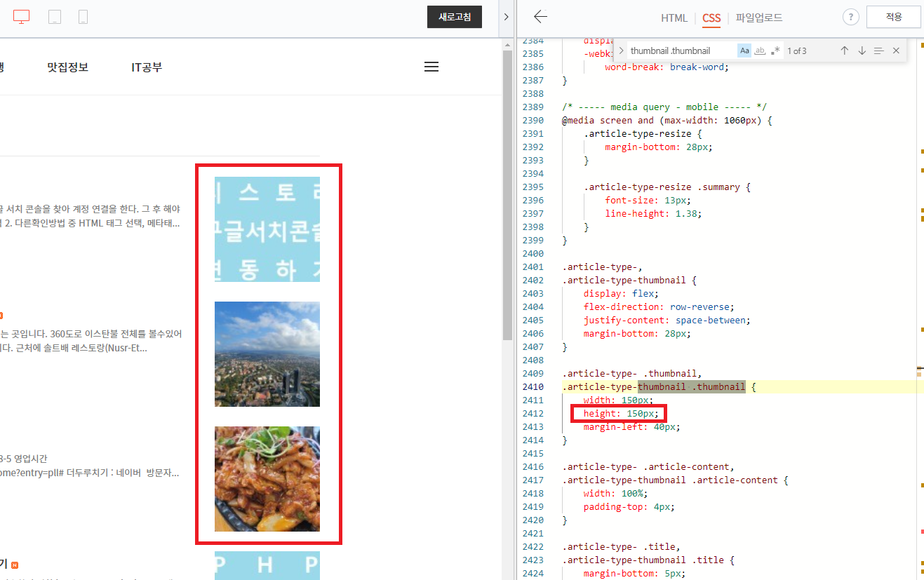Viewport: 924px width, 580px height.
Task: Toggle Find in Selection icon
Action: click(x=879, y=50)
